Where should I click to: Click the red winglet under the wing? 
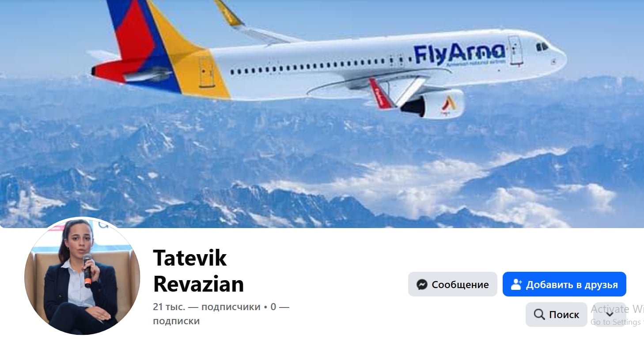coord(380,94)
